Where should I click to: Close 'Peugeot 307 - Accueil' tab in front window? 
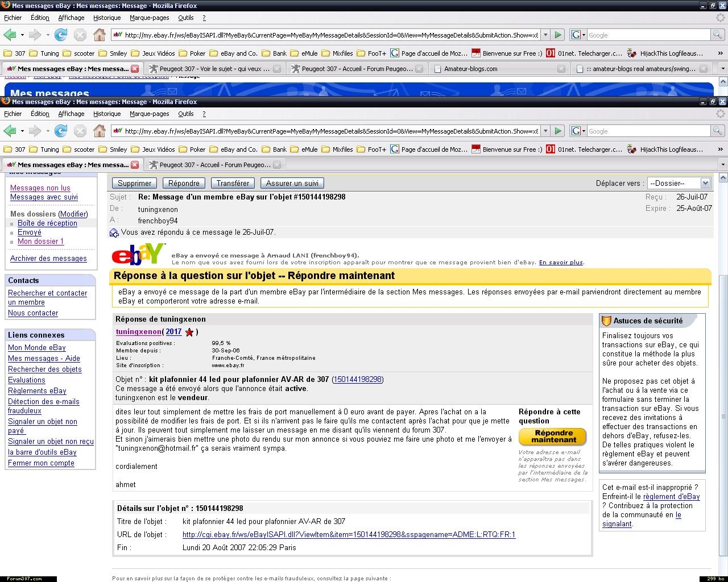tap(277, 165)
